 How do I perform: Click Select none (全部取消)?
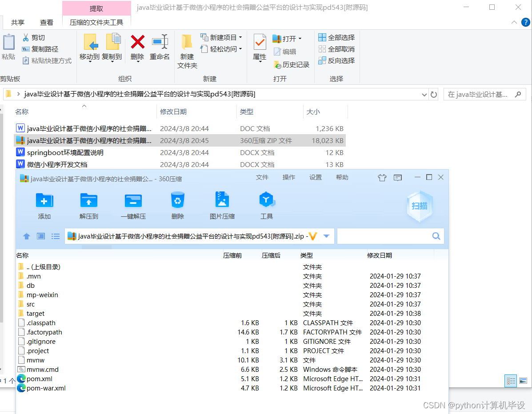pos(336,49)
